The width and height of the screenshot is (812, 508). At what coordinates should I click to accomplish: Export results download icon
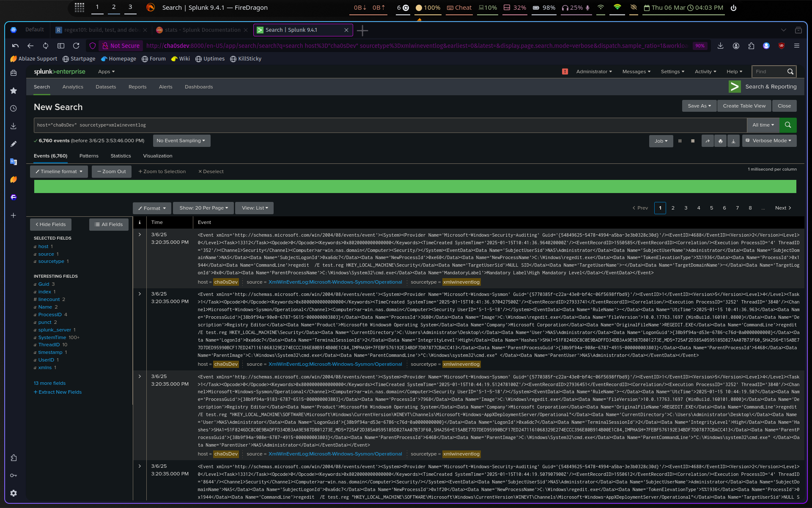click(x=733, y=141)
